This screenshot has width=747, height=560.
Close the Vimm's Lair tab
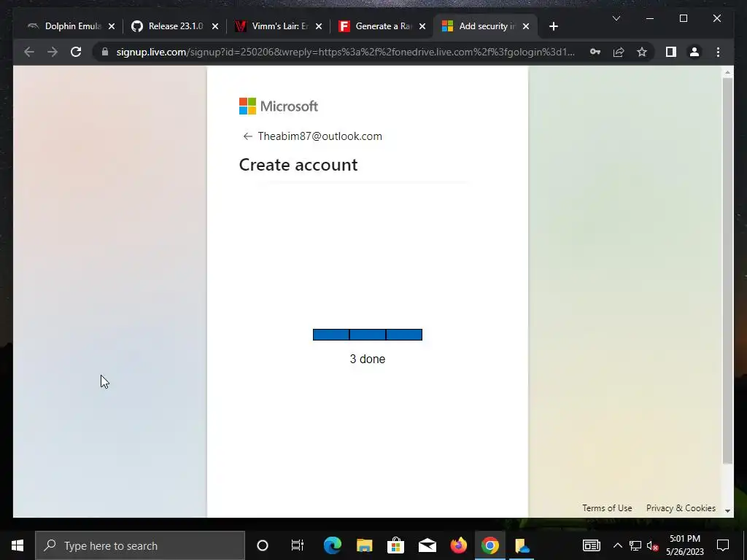click(319, 27)
